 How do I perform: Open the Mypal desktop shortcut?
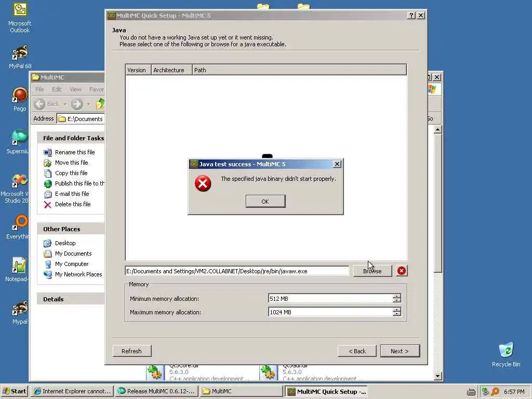(x=20, y=312)
